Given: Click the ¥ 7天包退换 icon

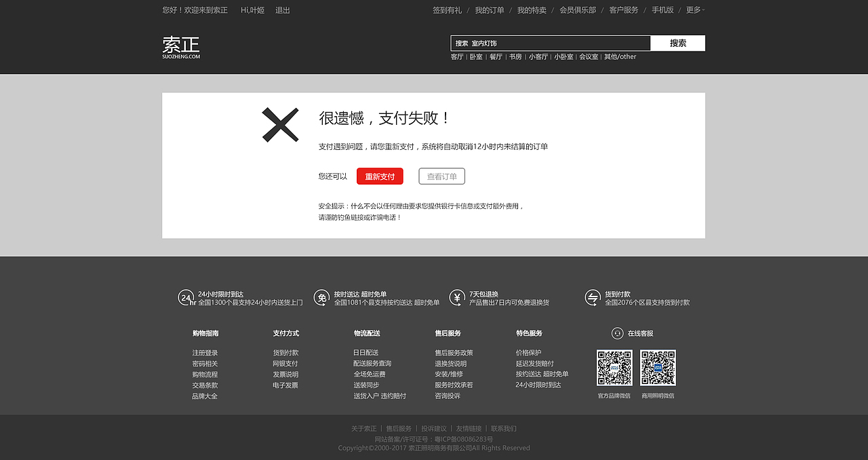Looking at the screenshot, I should pos(456,297).
